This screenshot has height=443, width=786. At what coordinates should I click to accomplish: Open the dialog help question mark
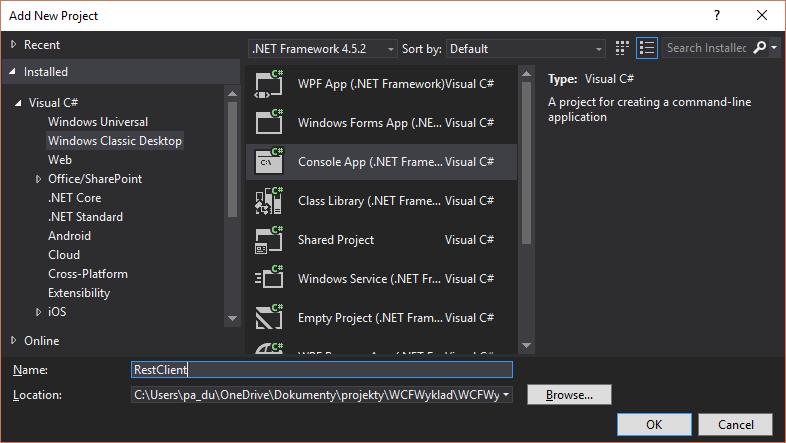click(x=717, y=16)
